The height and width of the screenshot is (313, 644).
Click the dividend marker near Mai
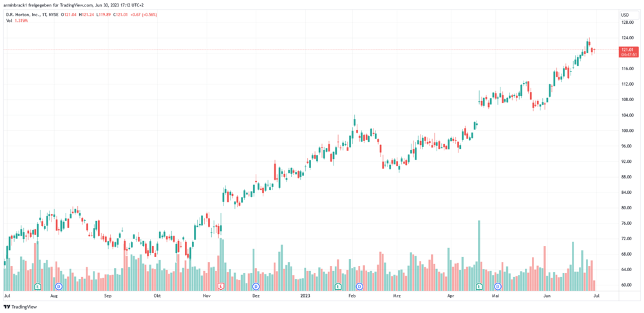click(497, 285)
